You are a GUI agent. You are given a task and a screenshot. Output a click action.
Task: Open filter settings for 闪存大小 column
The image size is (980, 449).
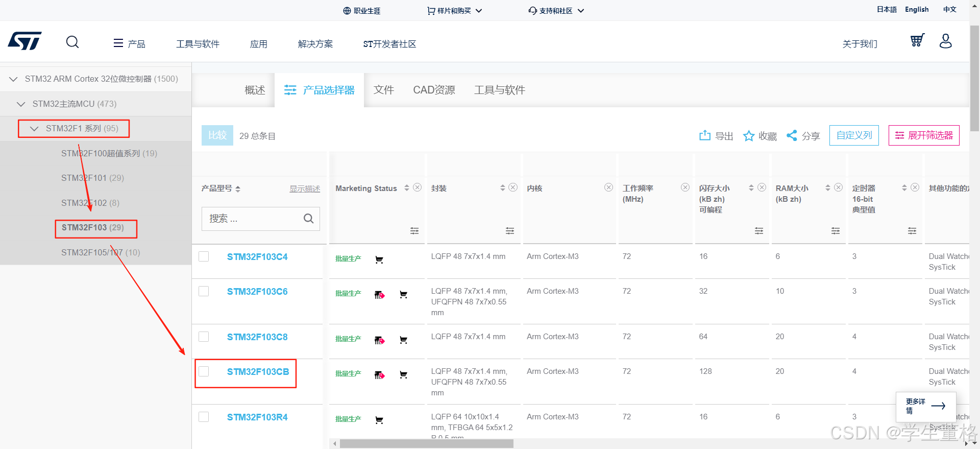(x=759, y=231)
